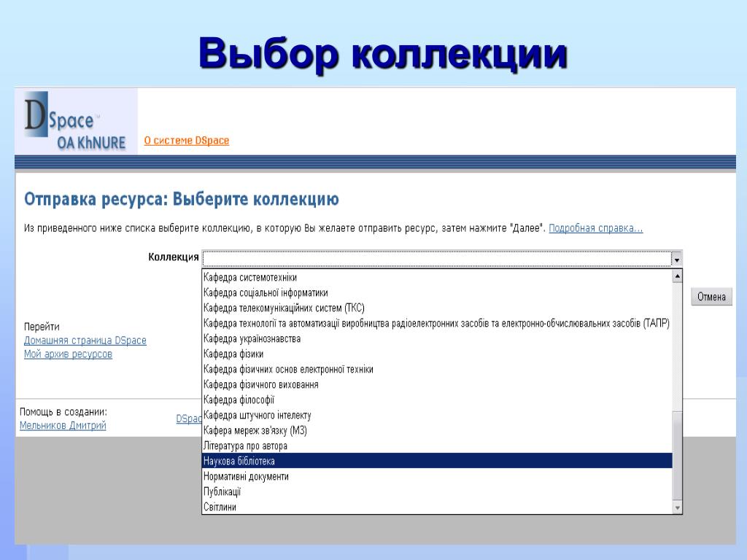This screenshot has height=560, width=747.
Task: Open the 'Подробная справка...' help link
Action: point(595,228)
